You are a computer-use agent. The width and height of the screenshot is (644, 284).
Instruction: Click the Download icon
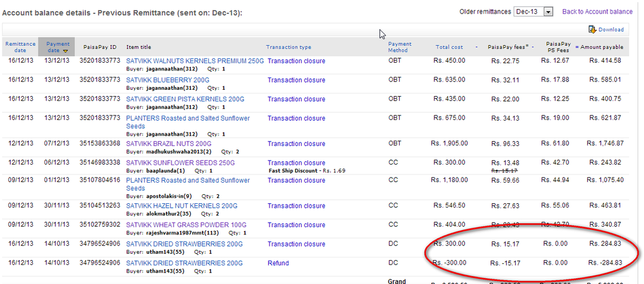pos(592,29)
